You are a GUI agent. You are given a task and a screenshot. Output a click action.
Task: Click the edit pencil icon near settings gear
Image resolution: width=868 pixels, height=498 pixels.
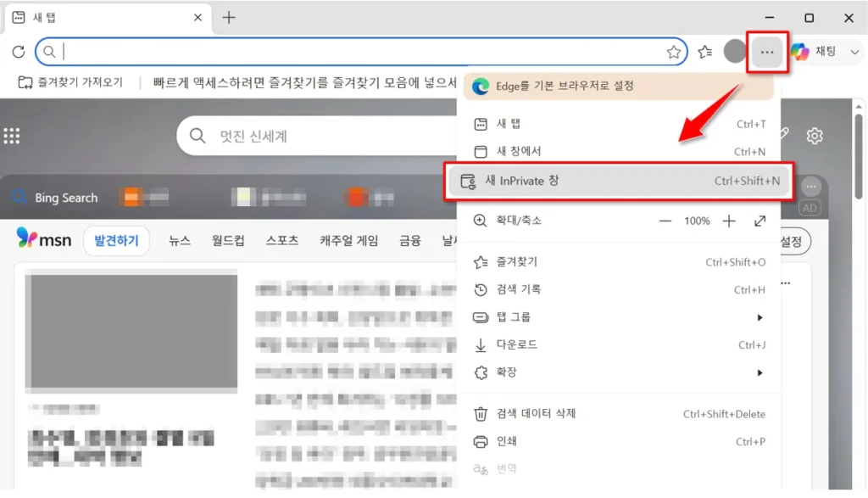784,133
